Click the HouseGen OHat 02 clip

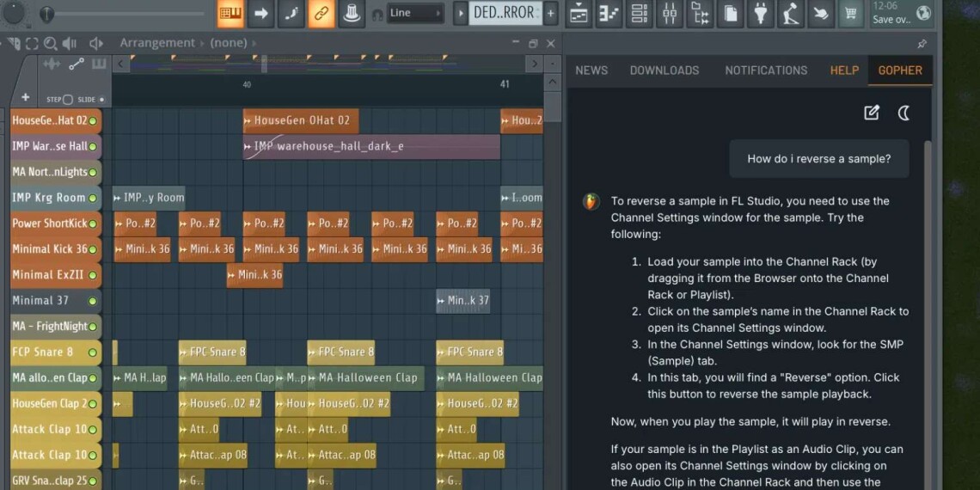(301, 121)
